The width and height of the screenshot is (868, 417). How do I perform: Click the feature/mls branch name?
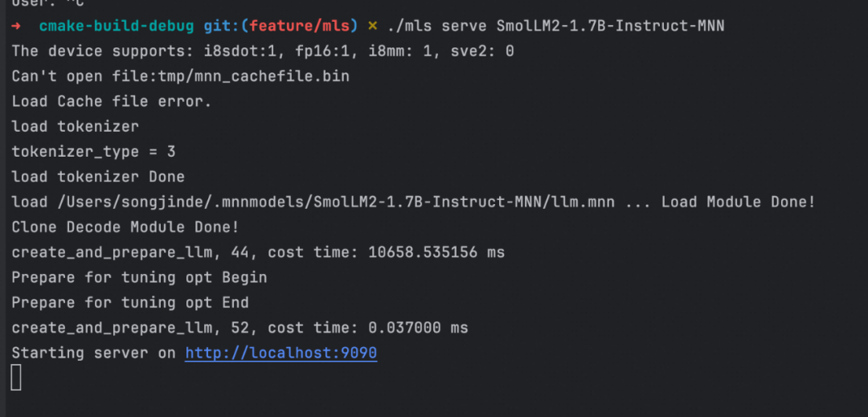[x=301, y=27]
